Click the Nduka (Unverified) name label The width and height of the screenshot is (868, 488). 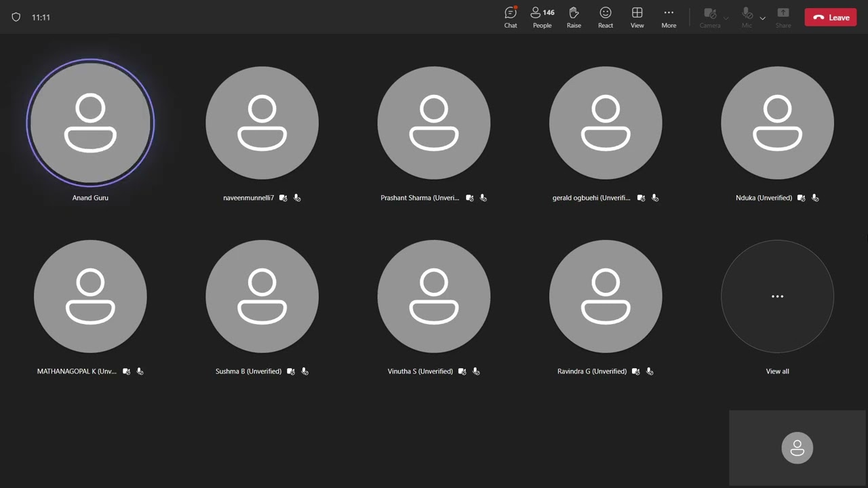[764, 198]
